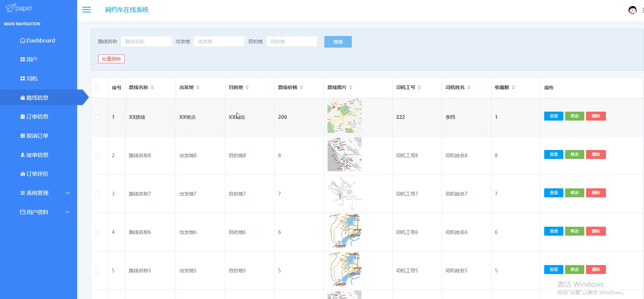
Task: Toggle the hamburger sidebar menu icon
Action: click(x=86, y=10)
